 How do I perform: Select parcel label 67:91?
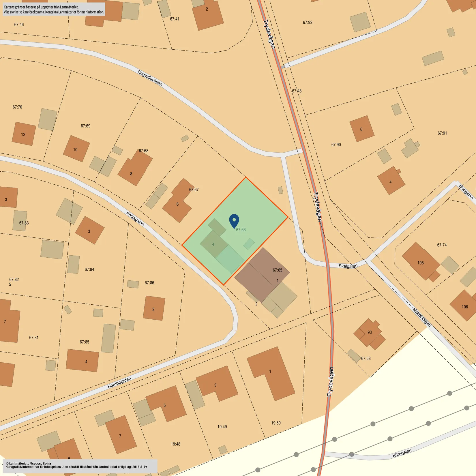click(442, 133)
